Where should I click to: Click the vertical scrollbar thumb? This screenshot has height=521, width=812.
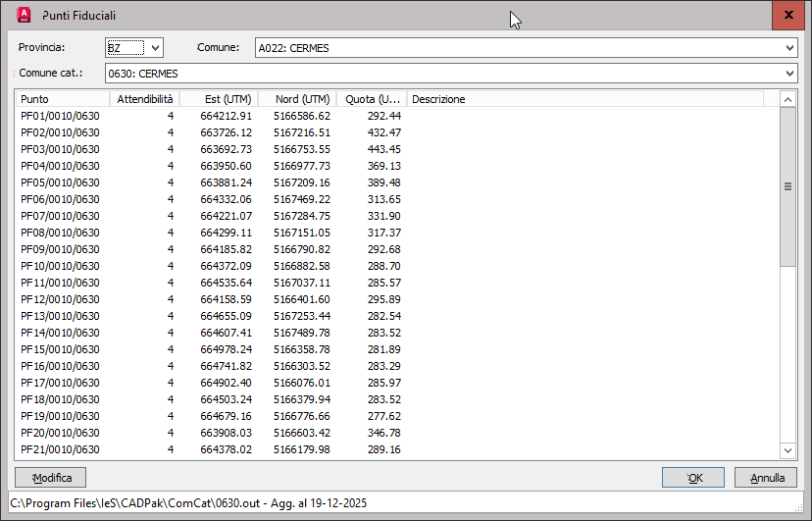(x=787, y=187)
